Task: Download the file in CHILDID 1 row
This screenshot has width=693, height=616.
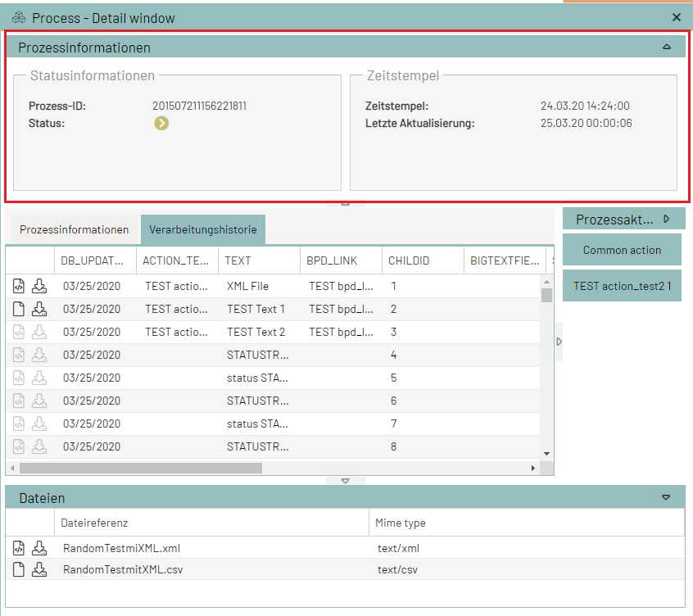Action: tap(39, 286)
